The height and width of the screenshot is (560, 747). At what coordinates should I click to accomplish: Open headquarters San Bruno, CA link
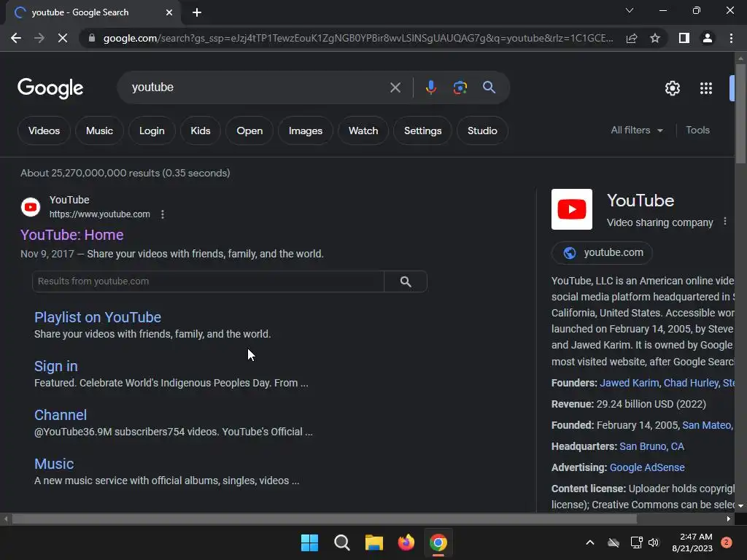(x=651, y=446)
